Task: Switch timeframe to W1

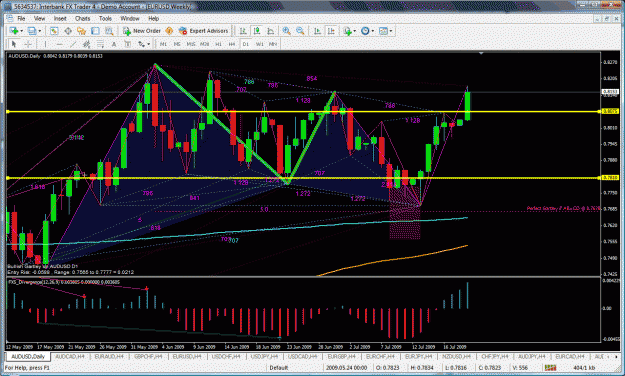Action: click(x=259, y=44)
